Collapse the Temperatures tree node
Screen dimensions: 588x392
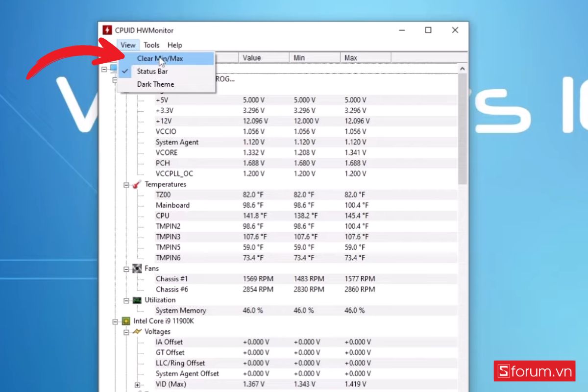126,185
